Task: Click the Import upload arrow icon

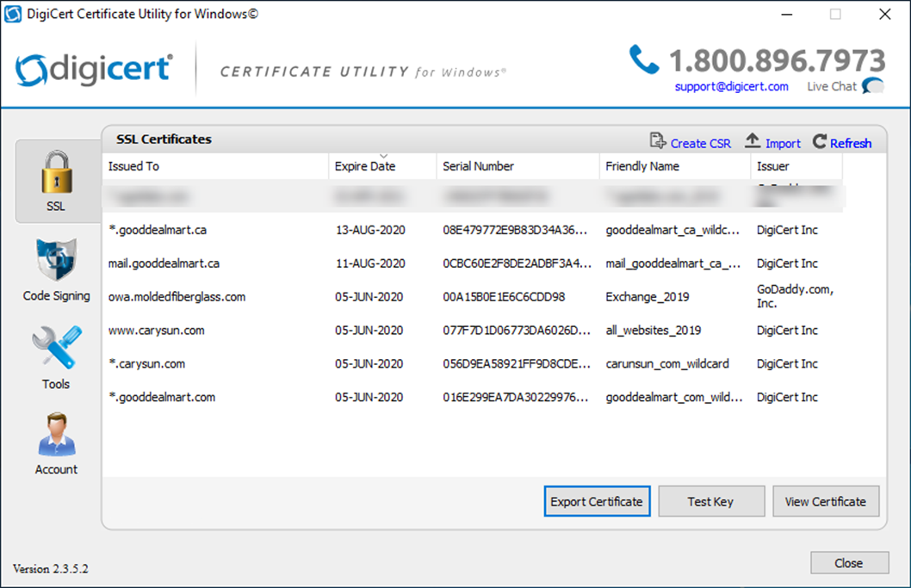Action: (753, 140)
